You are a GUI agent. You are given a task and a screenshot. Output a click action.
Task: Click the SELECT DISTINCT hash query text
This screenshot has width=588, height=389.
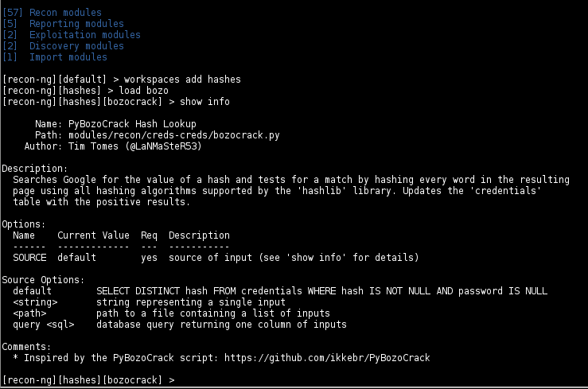pyautogui.click(x=321, y=291)
